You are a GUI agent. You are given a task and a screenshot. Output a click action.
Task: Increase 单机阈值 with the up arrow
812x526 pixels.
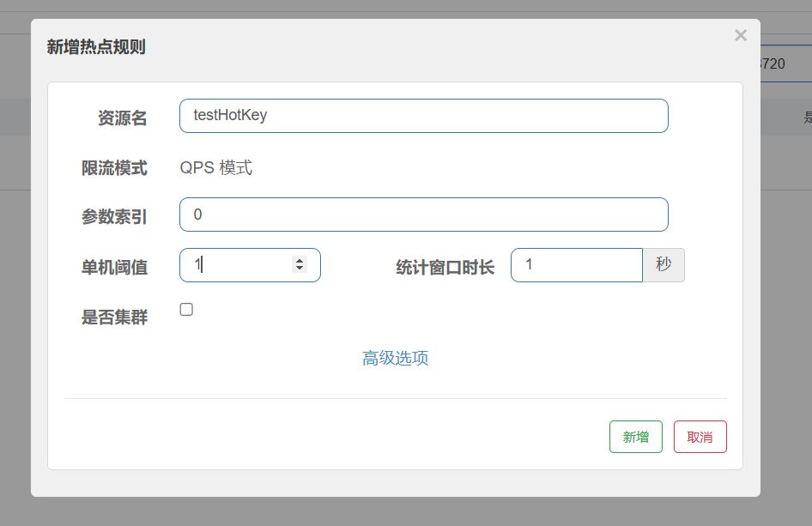click(x=300, y=261)
